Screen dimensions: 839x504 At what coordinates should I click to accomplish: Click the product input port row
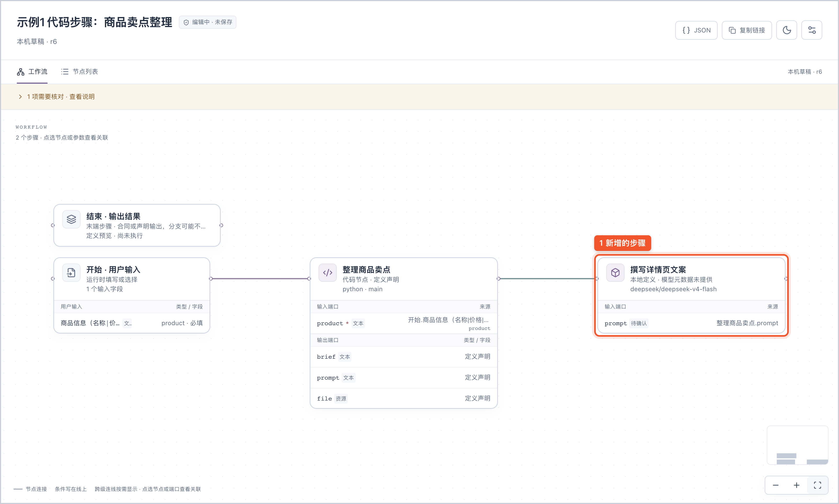[x=404, y=323]
